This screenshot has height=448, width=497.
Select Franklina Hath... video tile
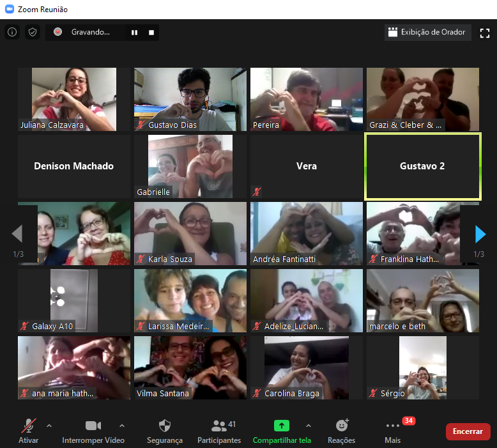click(x=423, y=234)
